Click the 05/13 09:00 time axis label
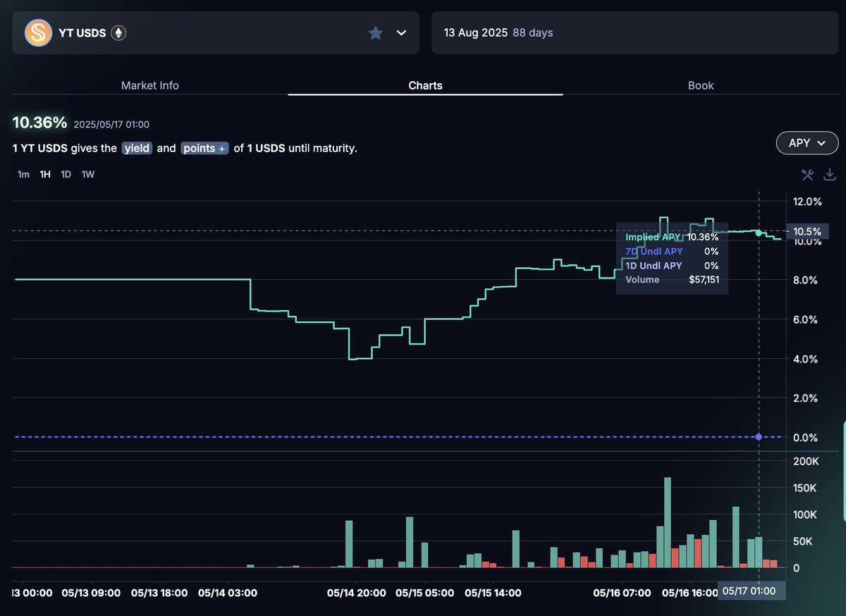846x616 pixels. point(91,593)
